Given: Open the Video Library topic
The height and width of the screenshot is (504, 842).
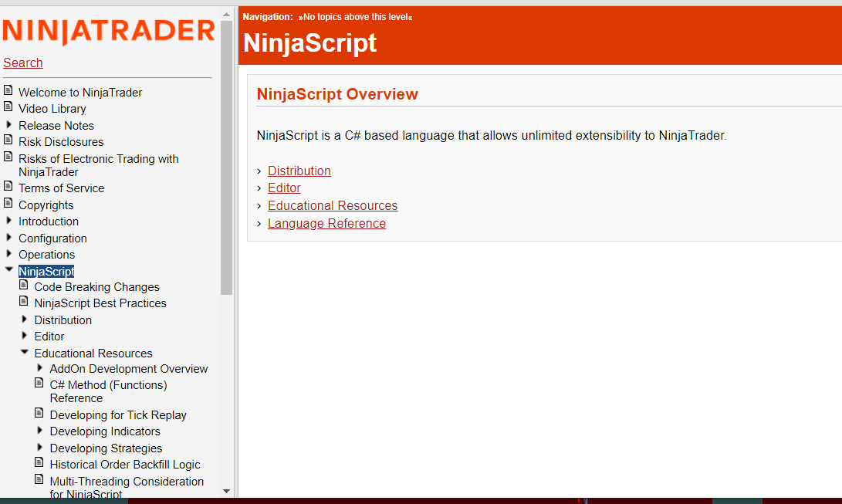Looking at the screenshot, I should [x=52, y=108].
